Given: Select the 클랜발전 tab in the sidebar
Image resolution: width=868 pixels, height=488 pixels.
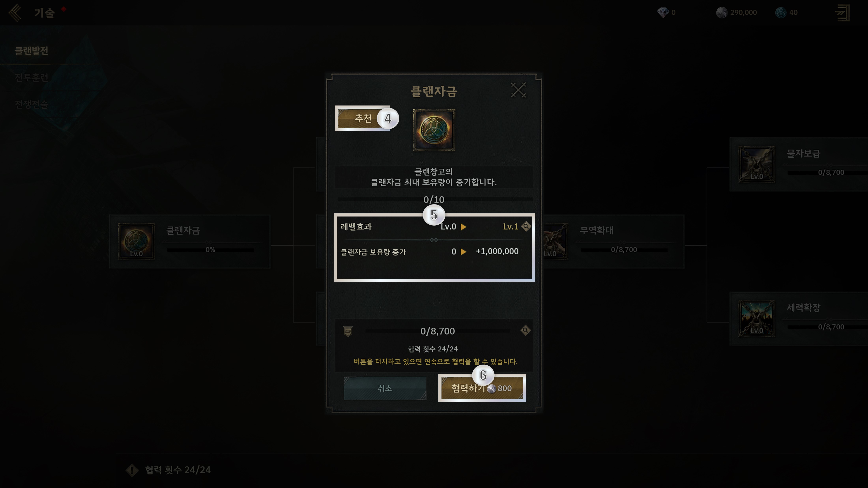Looking at the screenshot, I should click(31, 51).
